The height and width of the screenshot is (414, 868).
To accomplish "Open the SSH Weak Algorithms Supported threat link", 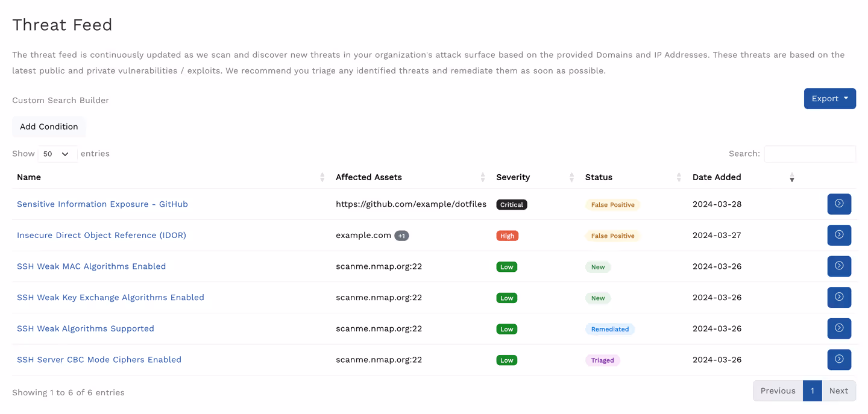I will [x=86, y=328].
